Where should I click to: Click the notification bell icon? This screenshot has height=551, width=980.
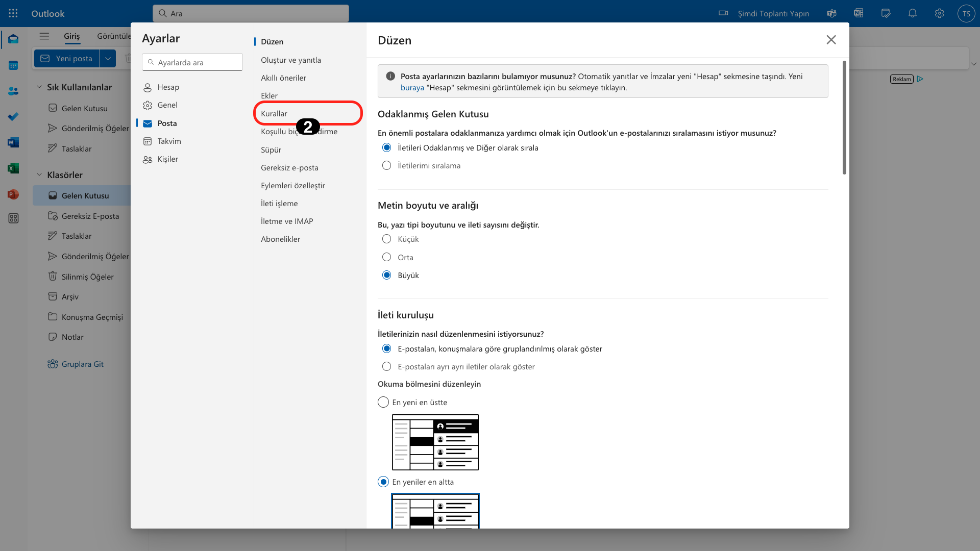click(913, 13)
